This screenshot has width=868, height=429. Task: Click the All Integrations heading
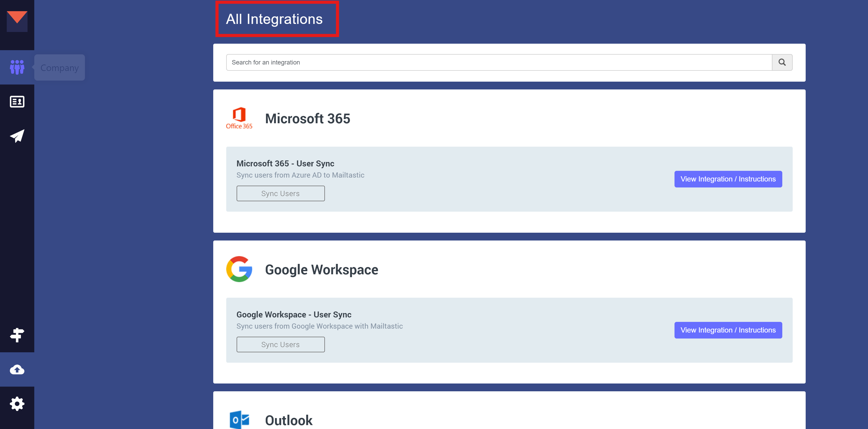tap(274, 19)
